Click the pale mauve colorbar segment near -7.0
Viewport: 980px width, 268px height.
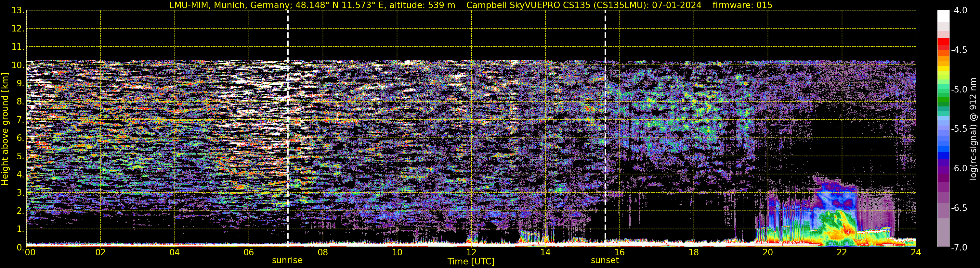point(944,232)
